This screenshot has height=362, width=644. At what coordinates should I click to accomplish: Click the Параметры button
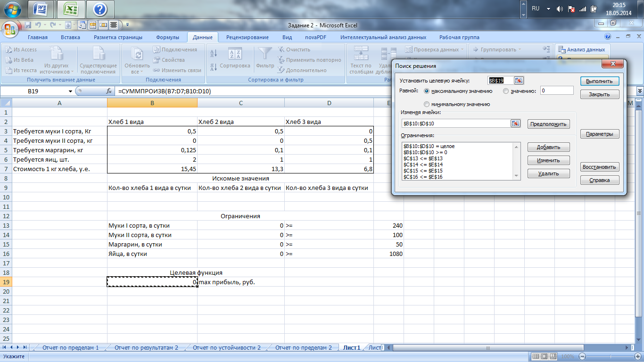tap(599, 134)
